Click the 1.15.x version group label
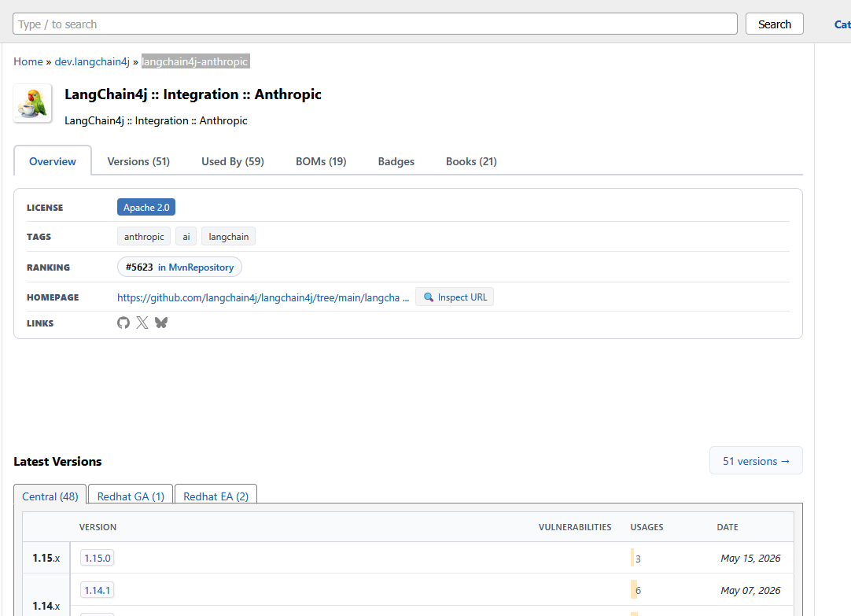 click(x=46, y=558)
